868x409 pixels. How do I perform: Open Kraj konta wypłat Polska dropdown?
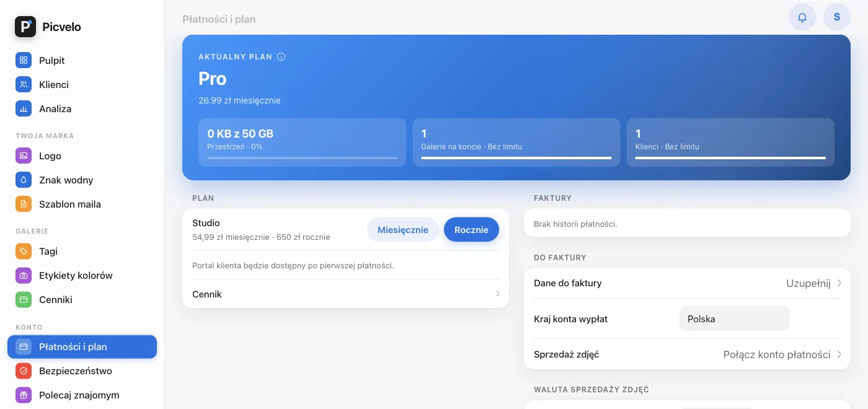(x=735, y=319)
